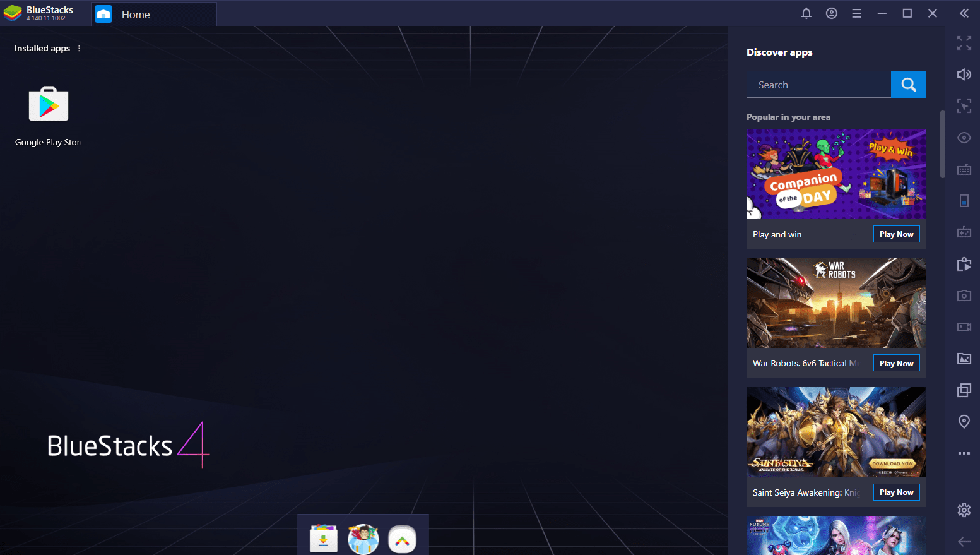The width and height of the screenshot is (980, 555).
Task: Switch to the Home tab
Action: click(x=154, y=14)
